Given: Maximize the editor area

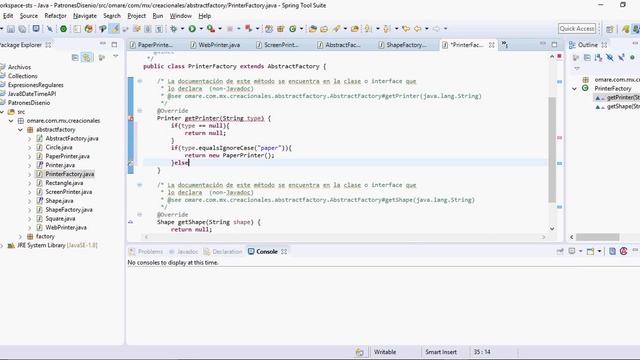Looking at the screenshot, I should (554, 44).
